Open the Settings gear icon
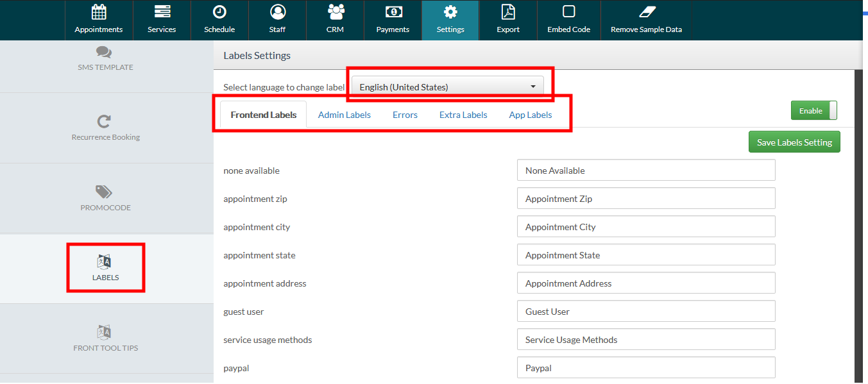The width and height of the screenshot is (868, 384). [x=450, y=12]
